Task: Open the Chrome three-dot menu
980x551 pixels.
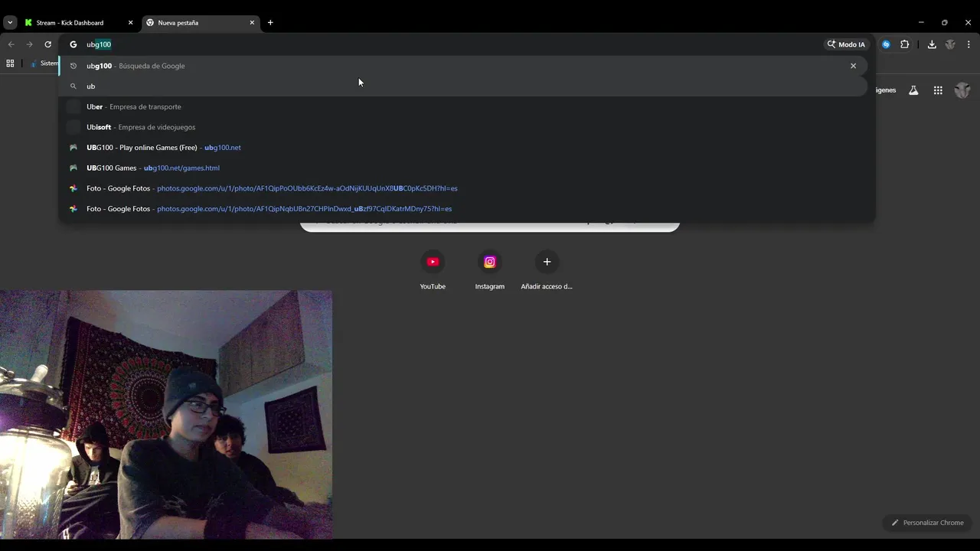Action: 969,44
